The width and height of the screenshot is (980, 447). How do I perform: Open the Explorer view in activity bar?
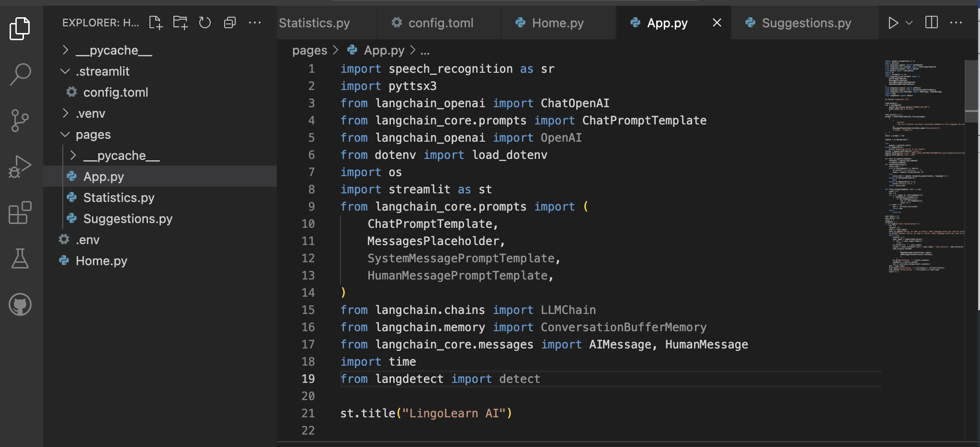pos(20,29)
